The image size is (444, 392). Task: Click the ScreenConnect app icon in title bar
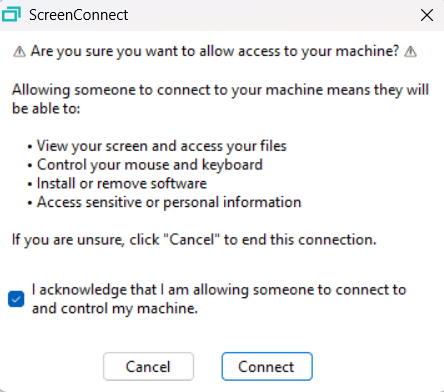click(11, 15)
